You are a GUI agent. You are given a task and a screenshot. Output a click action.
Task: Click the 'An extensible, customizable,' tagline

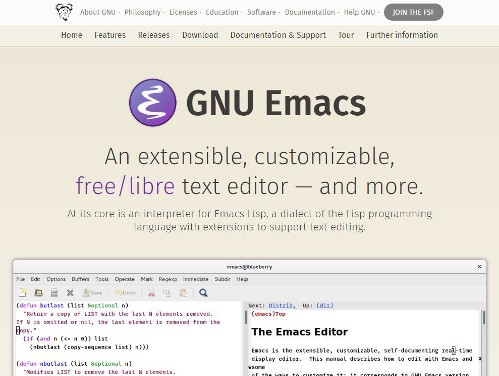(x=249, y=156)
